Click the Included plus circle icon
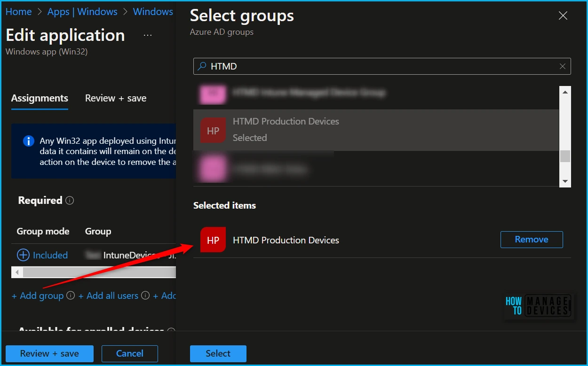Image resolution: width=588 pixels, height=366 pixels. coord(23,255)
